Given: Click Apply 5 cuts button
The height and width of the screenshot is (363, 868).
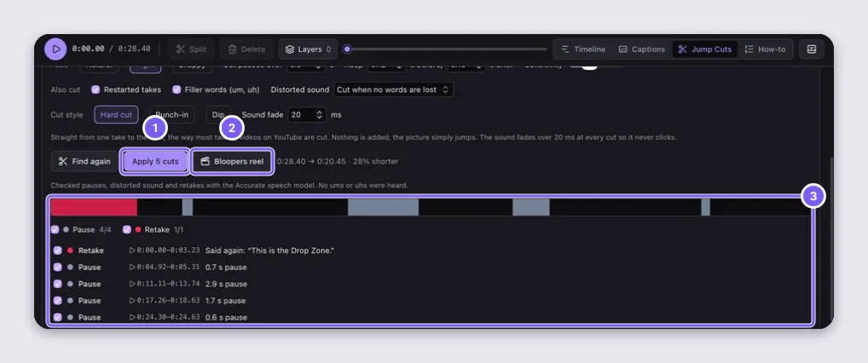Looking at the screenshot, I should 155,162.
